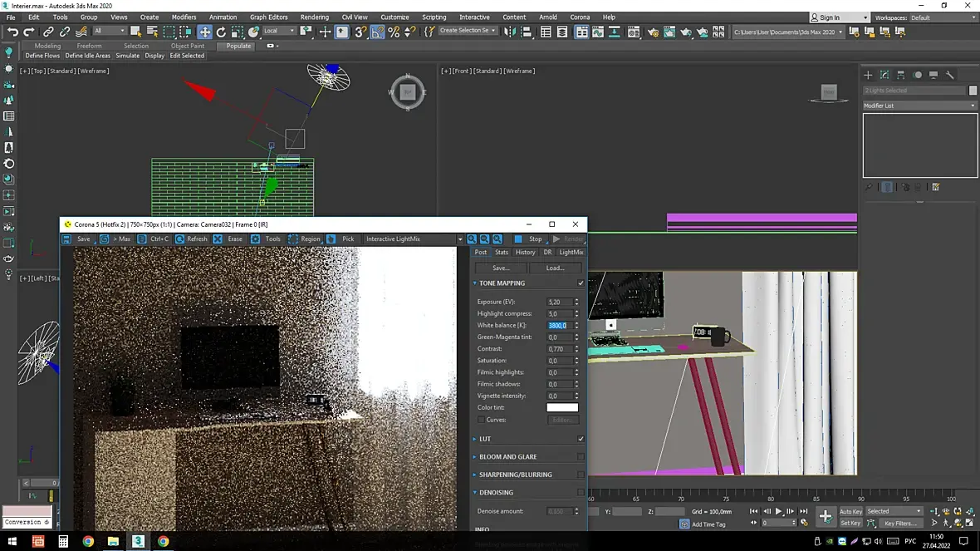Select the Move transform tool
The image size is (980, 551).
[204, 32]
